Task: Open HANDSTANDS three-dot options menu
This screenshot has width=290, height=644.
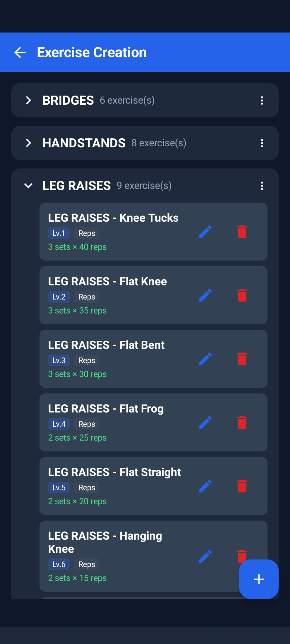Action: pyautogui.click(x=262, y=143)
